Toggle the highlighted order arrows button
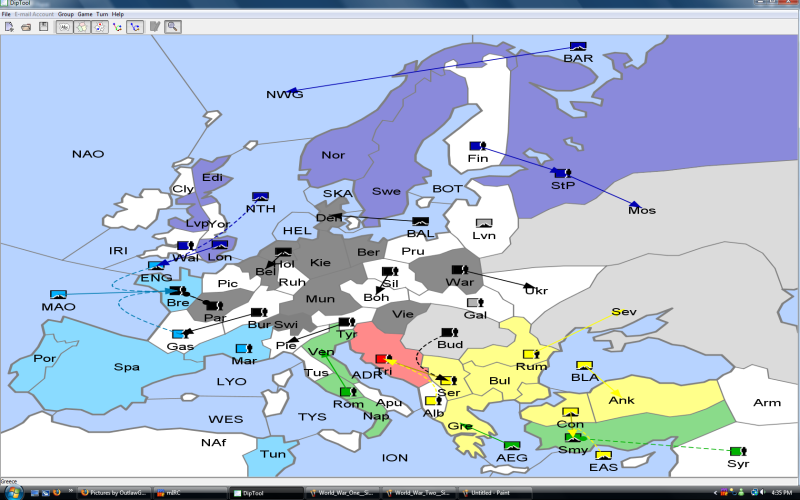The image size is (800, 500). (134, 26)
